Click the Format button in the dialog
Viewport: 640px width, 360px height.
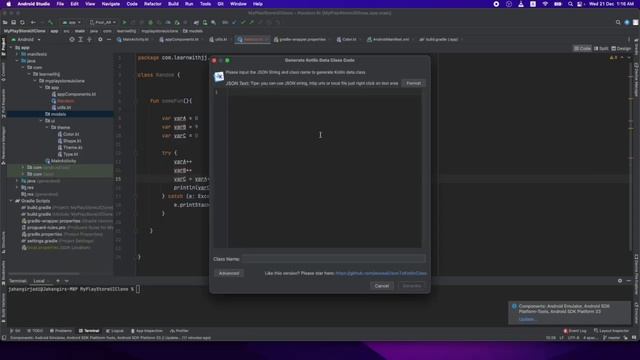tap(413, 83)
